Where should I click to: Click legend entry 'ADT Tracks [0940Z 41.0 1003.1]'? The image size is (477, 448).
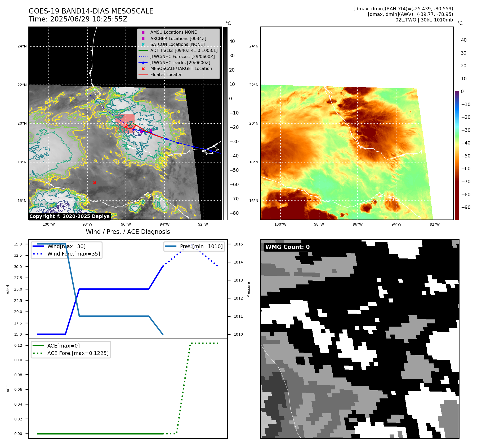pos(184,50)
